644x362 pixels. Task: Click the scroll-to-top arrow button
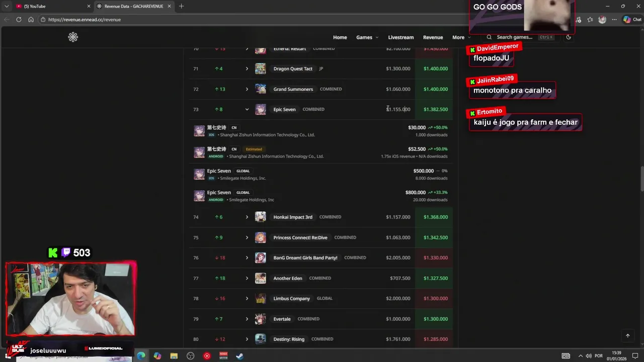pyautogui.click(x=627, y=336)
